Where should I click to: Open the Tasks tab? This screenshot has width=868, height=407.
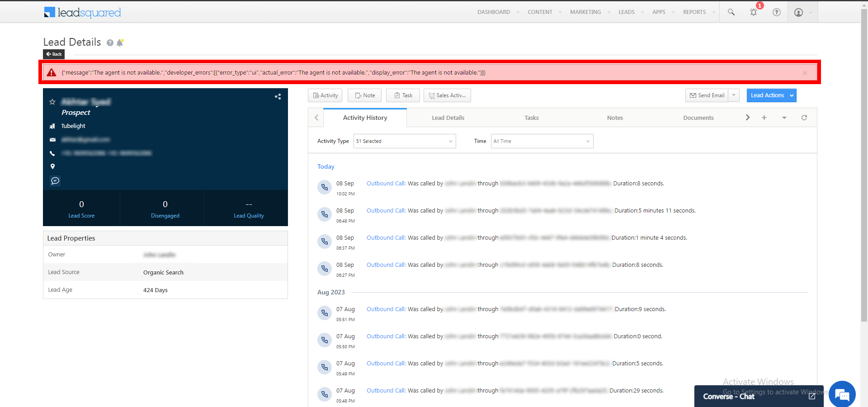(x=531, y=118)
